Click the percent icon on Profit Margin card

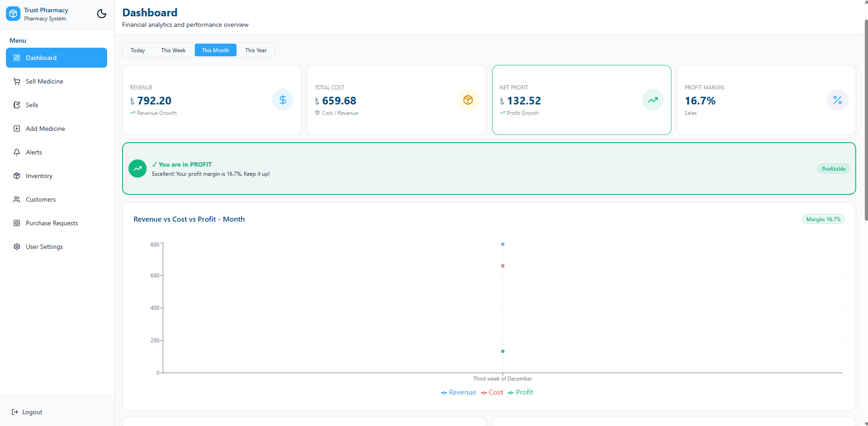(x=838, y=100)
